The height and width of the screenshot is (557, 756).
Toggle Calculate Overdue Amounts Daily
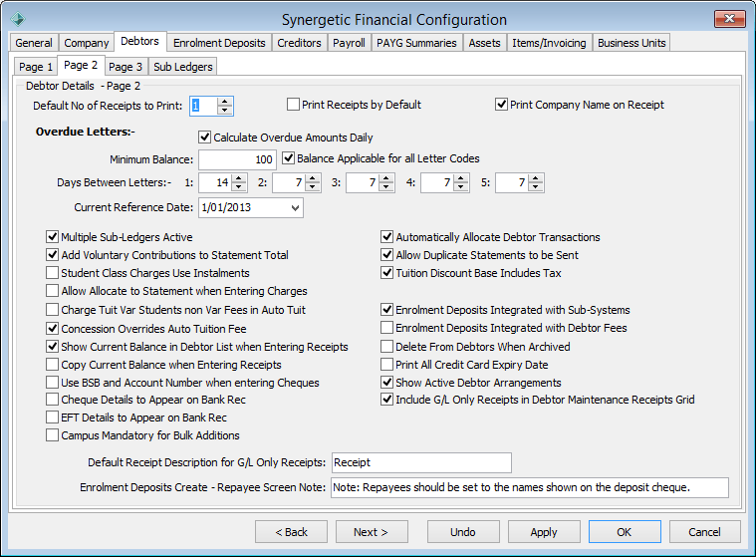pos(204,137)
